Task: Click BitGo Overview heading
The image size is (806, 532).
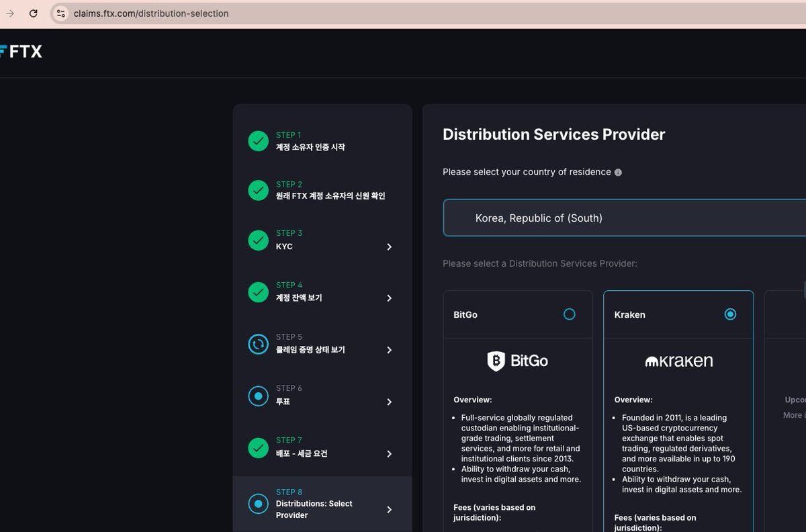Action: click(473, 400)
